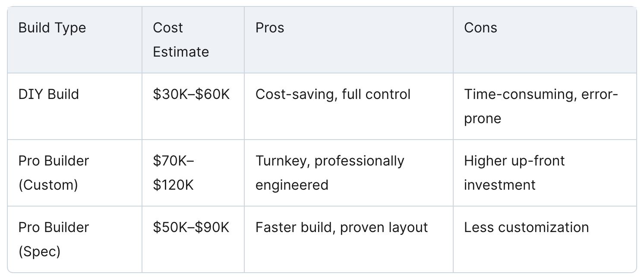This screenshot has height=280, width=644.
Task: Select the 'Turnkey, professionally engineered' cell
Action: tap(330, 173)
